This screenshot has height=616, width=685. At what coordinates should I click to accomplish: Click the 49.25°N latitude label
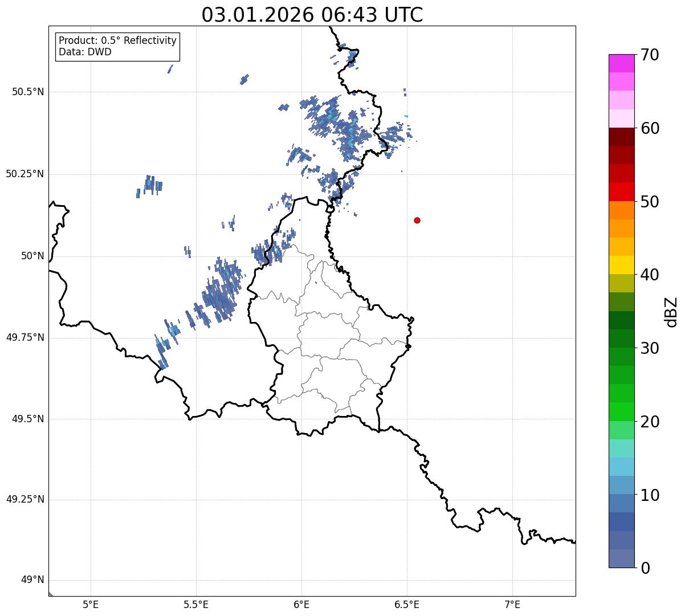click(25, 499)
